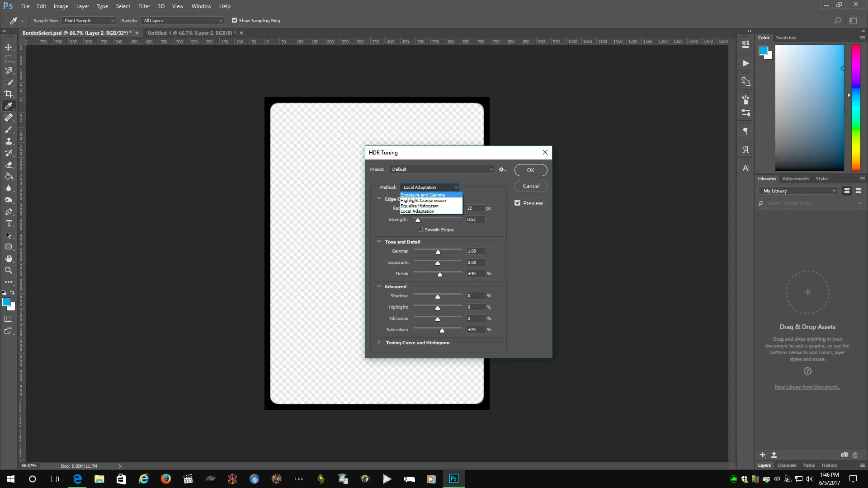This screenshot has height=488, width=868.
Task: Collapse the Advanced section
Action: [379, 286]
